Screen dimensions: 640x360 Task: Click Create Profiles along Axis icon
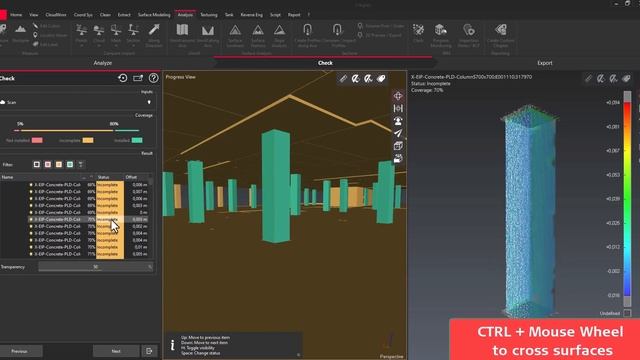coord(307,30)
